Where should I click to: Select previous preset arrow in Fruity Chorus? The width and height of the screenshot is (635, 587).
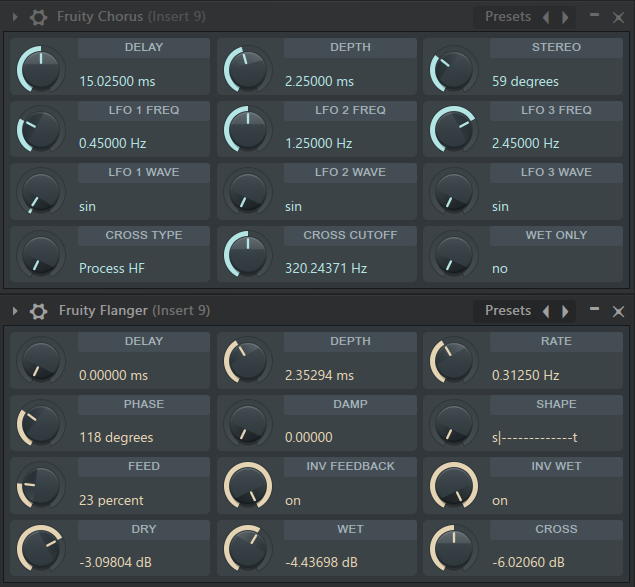pyautogui.click(x=545, y=17)
